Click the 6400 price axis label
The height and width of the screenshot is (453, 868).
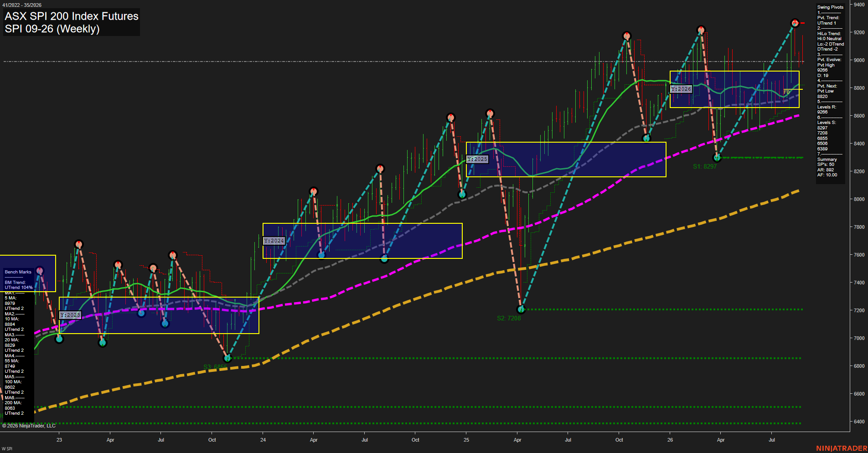pos(859,422)
